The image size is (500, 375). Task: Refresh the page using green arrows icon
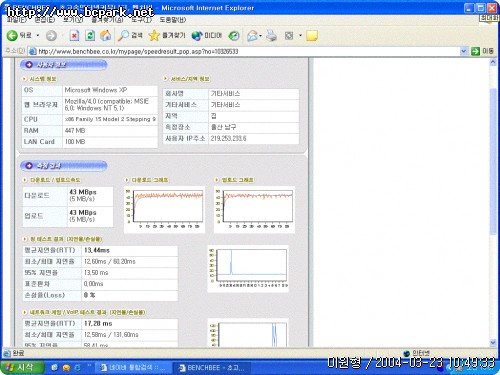click(x=90, y=35)
